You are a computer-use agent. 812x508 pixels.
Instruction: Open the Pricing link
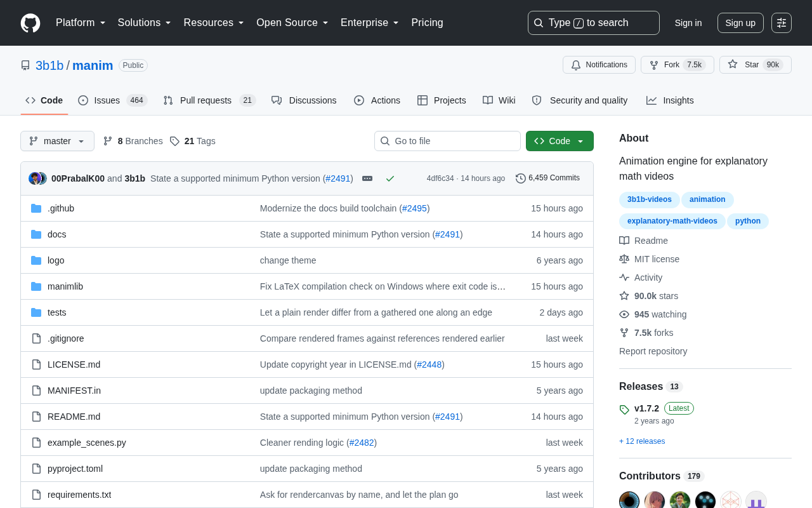click(427, 23)
